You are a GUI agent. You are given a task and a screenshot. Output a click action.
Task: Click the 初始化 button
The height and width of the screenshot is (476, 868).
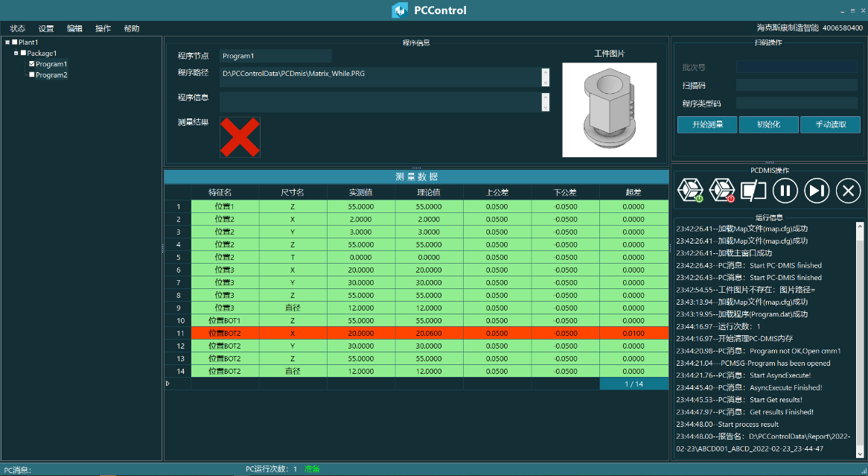(768, 124)
